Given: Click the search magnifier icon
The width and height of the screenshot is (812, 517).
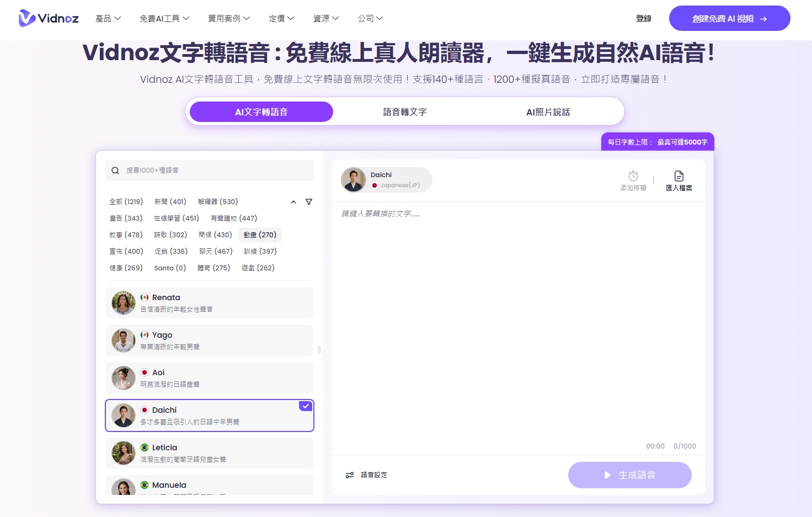Looking at the screenshot, I should click(x=115, y=170).
